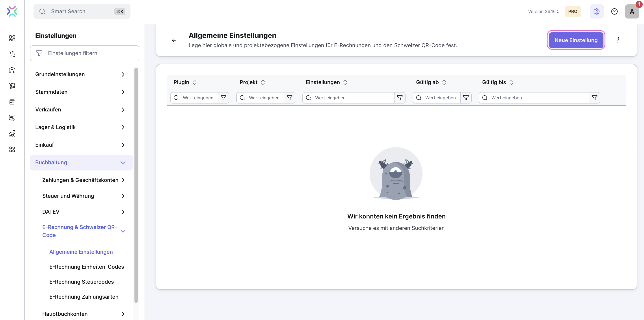Image resolution: width=644 pixels, height=320 pixels.
Task: Sort table by Gültig ab column
Action: pos(444,82)
